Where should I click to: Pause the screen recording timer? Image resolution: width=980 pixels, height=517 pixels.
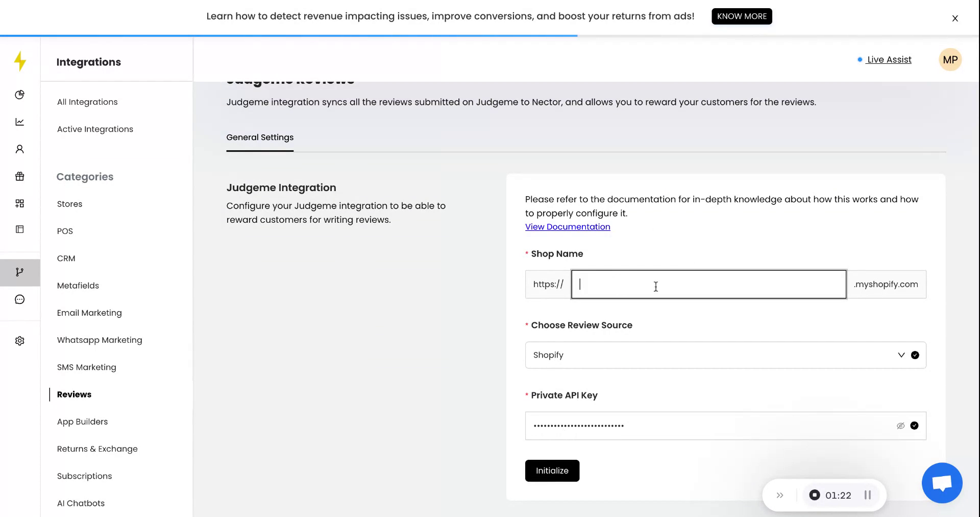pos(867,495)
